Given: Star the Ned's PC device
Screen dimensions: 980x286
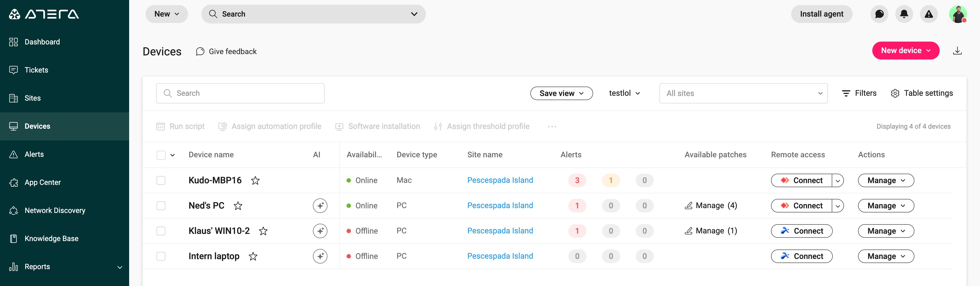Looking at the screenshot, I should pos(238,206).
